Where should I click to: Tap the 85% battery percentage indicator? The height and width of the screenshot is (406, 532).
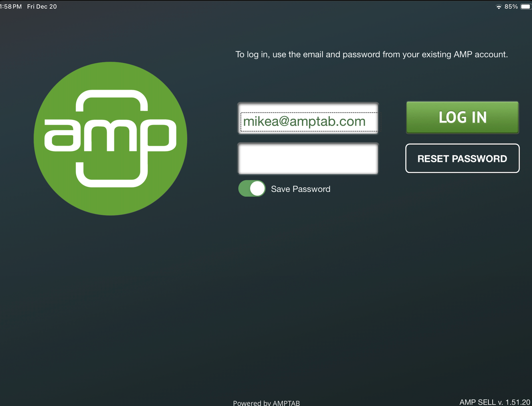[511, 7]
